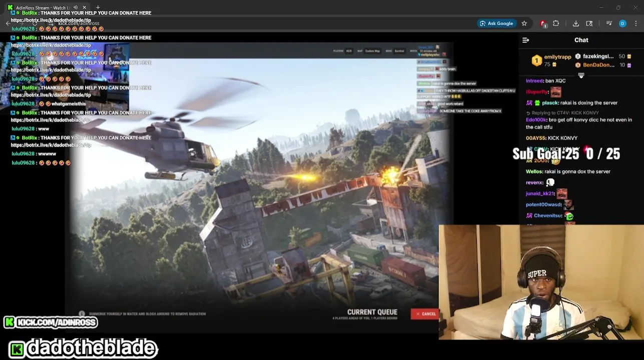Click the emote in potent00wasd's message
Image resolution: width=644 pixels, height=360 pixels.
[x=568, y=204]
